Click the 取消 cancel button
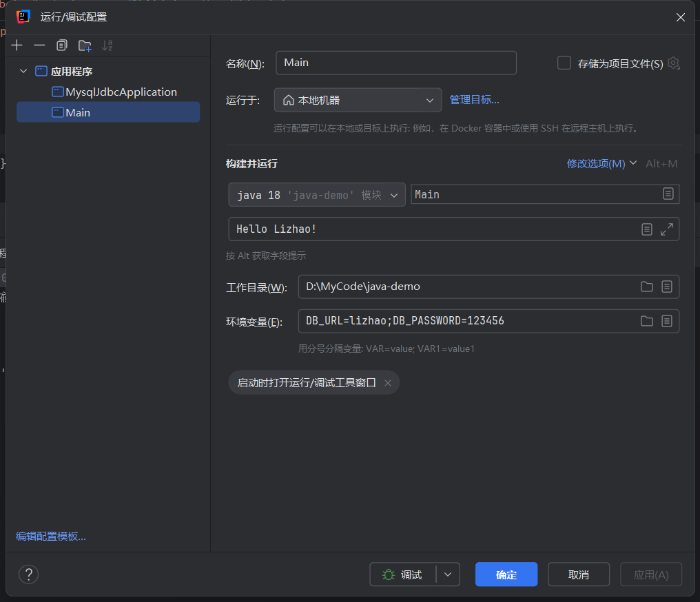The image size is (700, 602). point(579,574)
